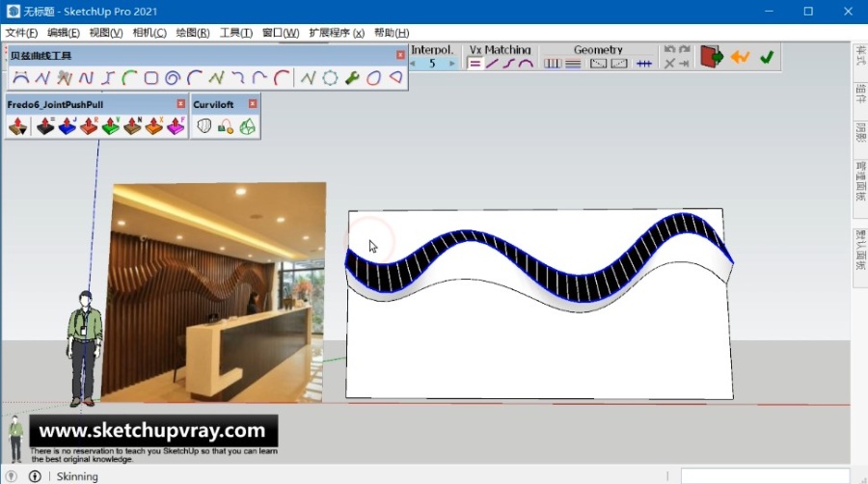868x484 pixels.
Task: Select the red Round Push Pull tool
Action: [89, 126]
